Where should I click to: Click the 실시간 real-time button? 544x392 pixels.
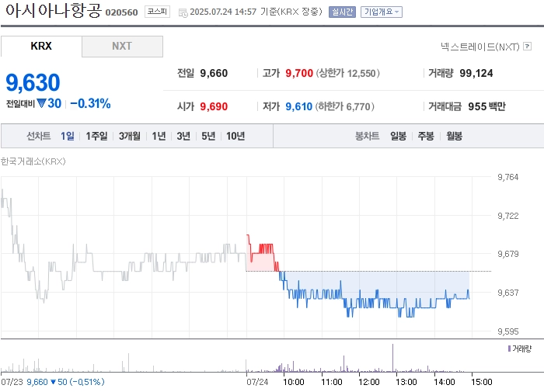pyautogui.click(x=342, y=12)
